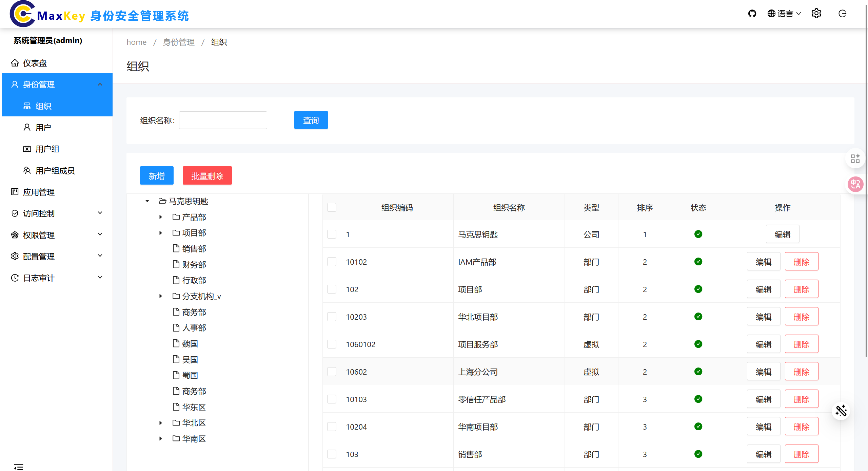Click the blue 查询 search button
868x471 pixels.
pos(311,120)
